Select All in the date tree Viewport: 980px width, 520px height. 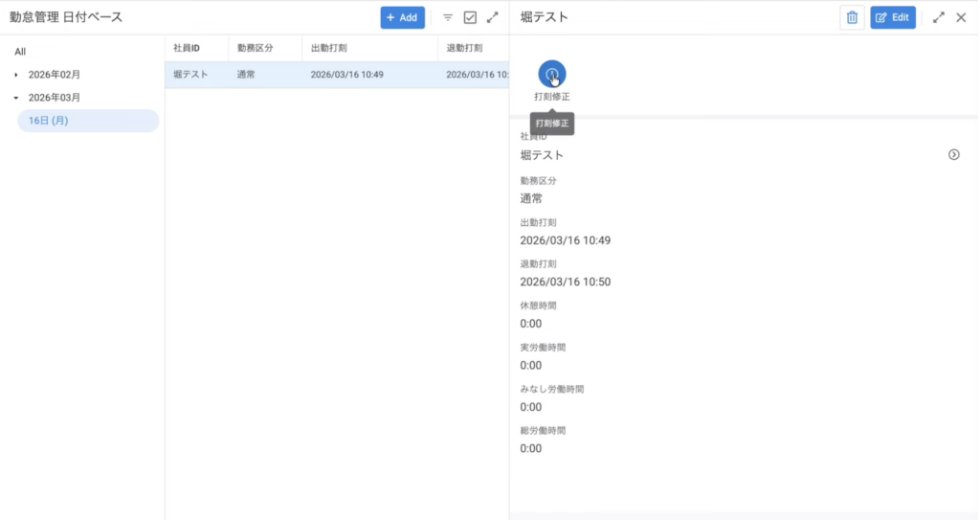click(x=20, y=52)
